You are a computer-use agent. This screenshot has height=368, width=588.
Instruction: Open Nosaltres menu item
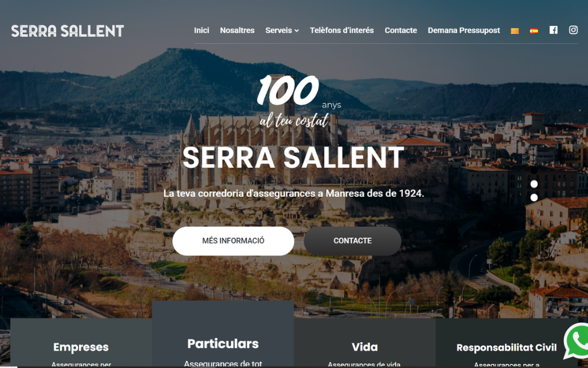(x=237, y=30)
